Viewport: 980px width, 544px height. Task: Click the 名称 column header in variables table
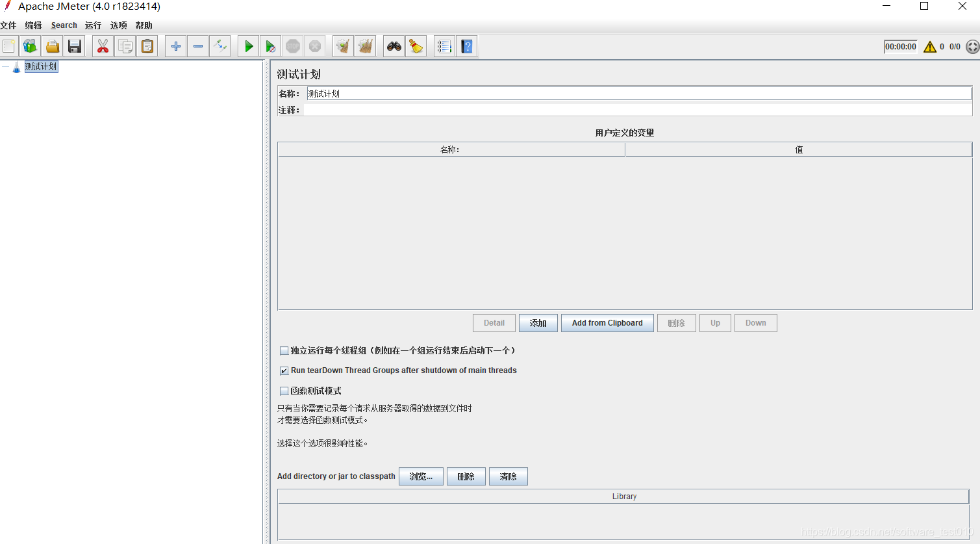click(x=451, y=149)
